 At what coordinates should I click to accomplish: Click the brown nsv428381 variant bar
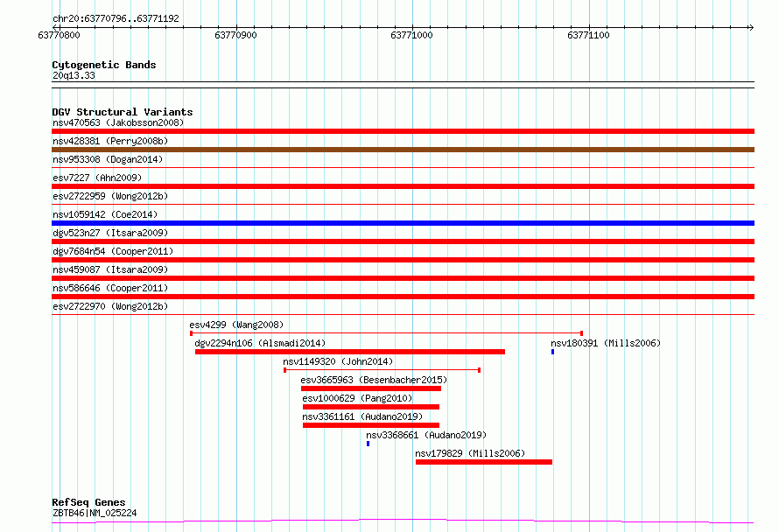403,150
